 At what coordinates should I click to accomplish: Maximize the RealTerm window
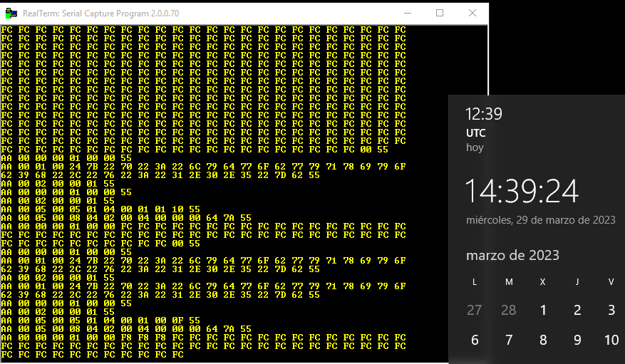[x=440, y=13]
